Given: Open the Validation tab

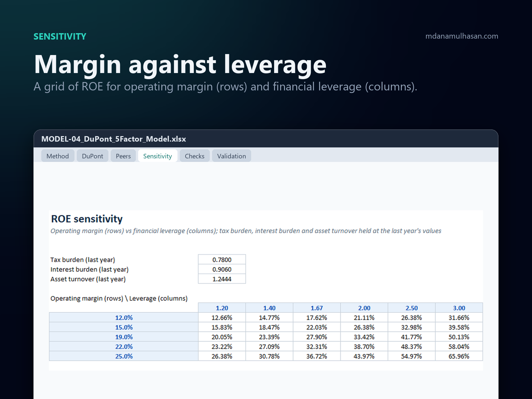Looking at the screenshot, I should pos(232,156).
